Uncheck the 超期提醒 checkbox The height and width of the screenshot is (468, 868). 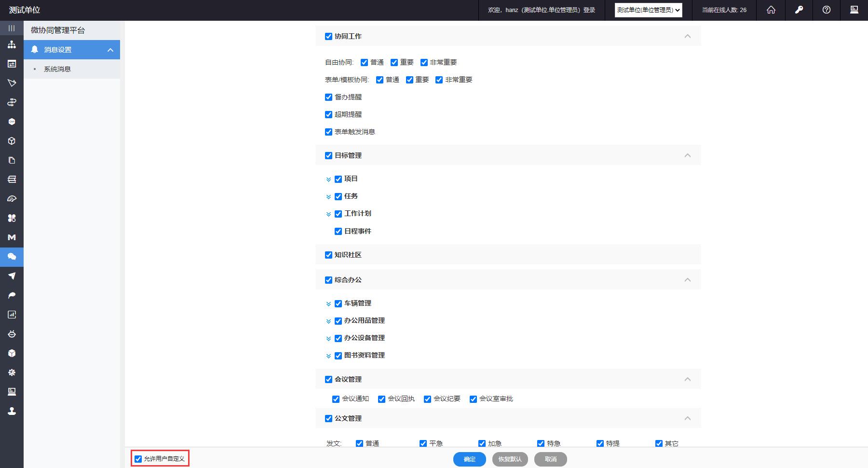click(328, 114)
